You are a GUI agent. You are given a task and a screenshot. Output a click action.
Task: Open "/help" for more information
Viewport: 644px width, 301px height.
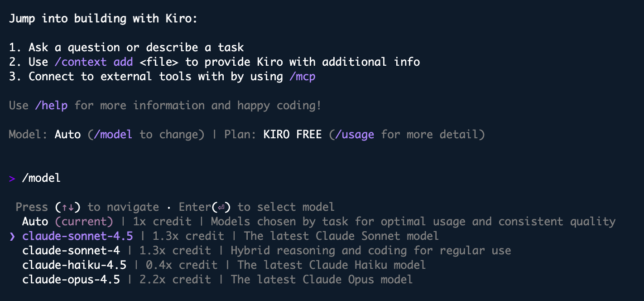[x=51, y=106]
